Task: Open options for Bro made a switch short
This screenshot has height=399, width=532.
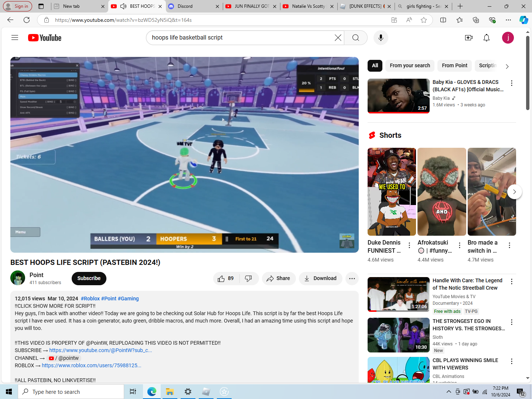Action: 509,245
